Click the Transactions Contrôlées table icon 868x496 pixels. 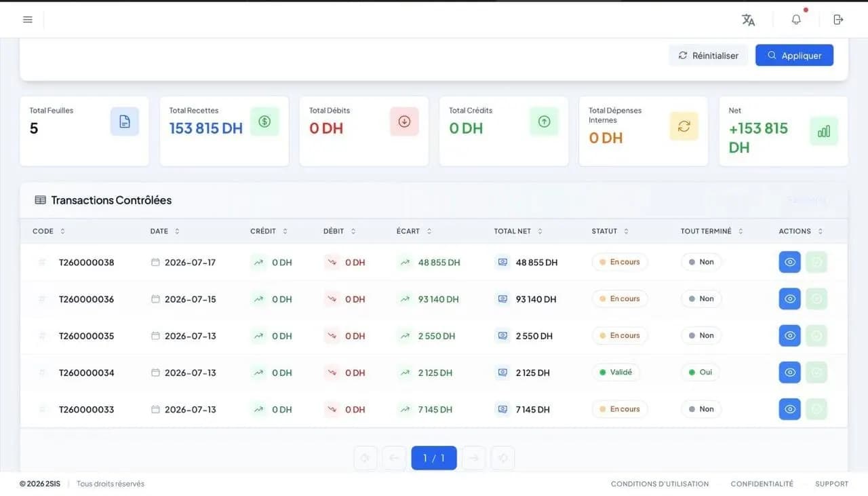[40, 200]
